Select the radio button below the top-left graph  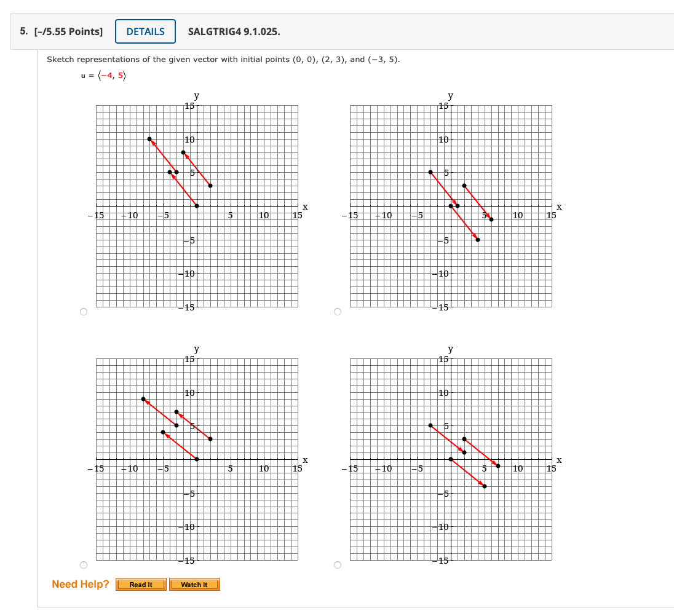(x=83, y=312)
